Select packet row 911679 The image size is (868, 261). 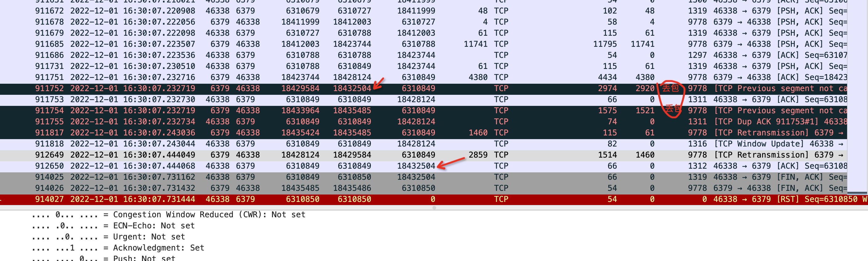pyautogui.click(x=424, y=33)
